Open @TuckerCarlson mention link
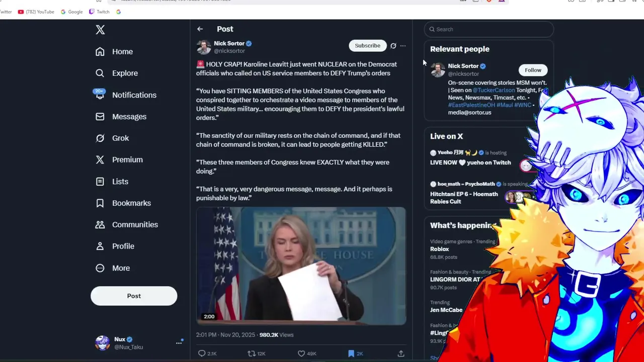 point(494,90)
